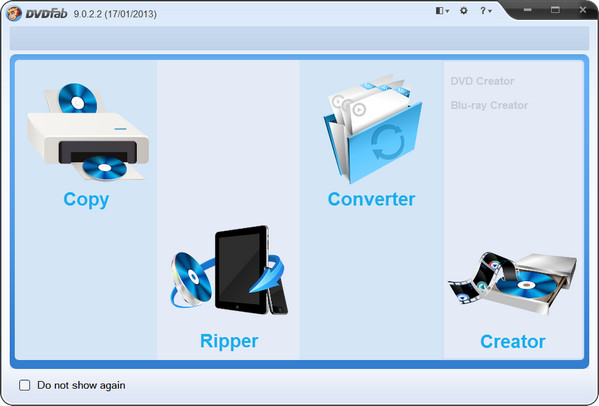Close the DVDFab window
This screenshot has width=599, height=406.
pos(583,10)
